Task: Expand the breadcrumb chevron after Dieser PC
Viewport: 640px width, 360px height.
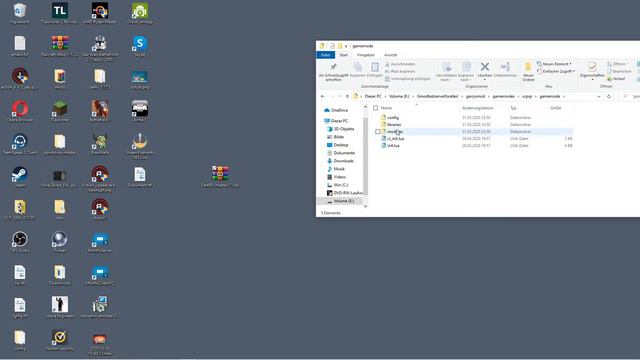Action: 385,96
